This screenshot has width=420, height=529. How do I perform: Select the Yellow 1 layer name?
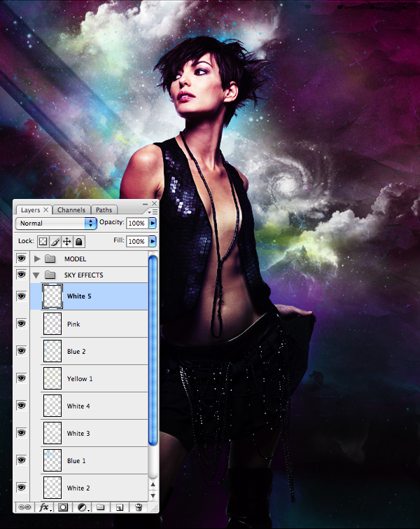point(80,379)
